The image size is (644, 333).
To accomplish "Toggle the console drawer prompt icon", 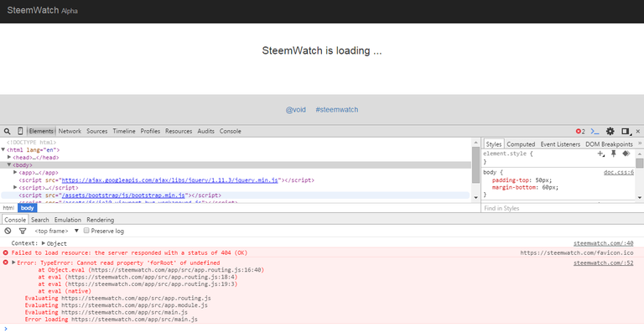I will coord(595,132).
